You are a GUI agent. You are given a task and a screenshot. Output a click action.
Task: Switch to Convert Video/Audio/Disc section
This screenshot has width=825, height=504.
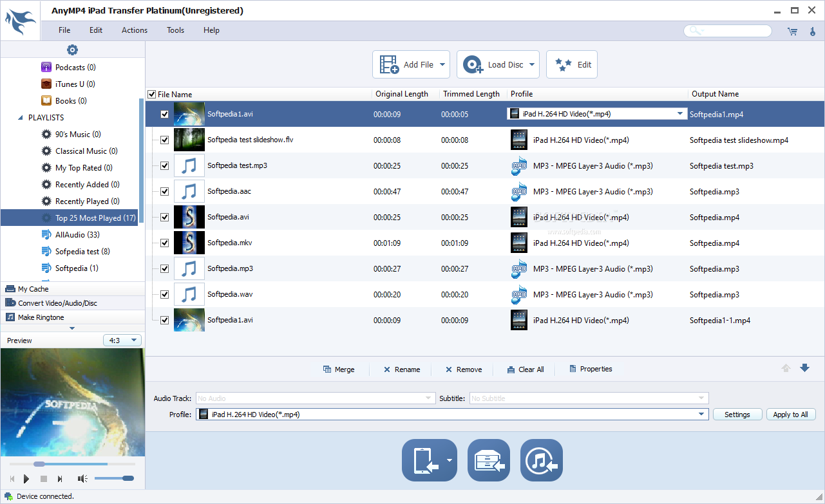tap(72, 303)
